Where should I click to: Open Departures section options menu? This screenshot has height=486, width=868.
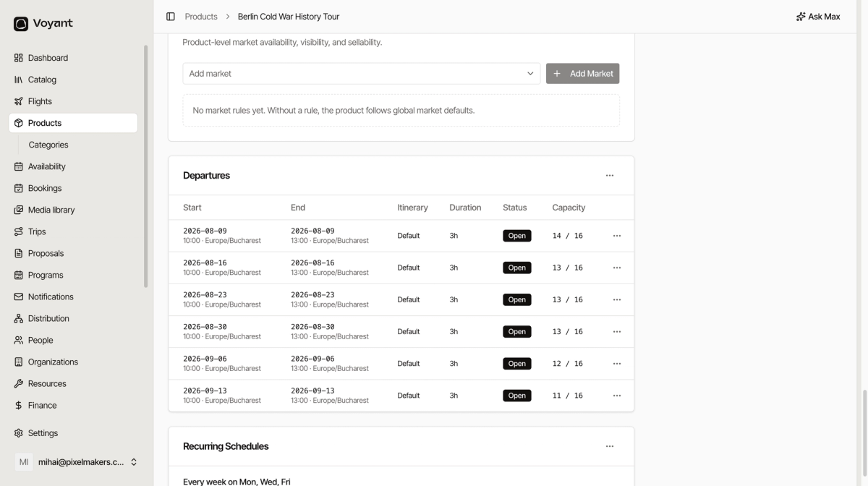click(x=610, y=176)
